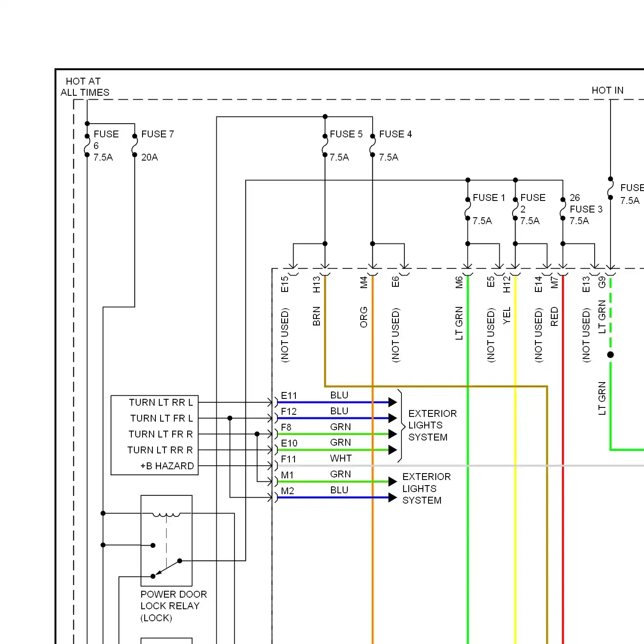Image resolution: width=644 pixels, height=644 pixels.
Task: Click connector pin H13
Action: 316,284
